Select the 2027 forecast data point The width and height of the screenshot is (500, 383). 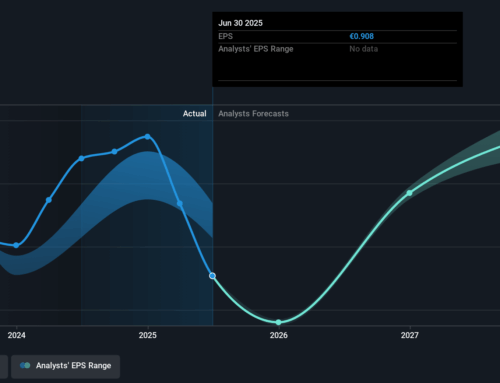[x=410, y=193]
